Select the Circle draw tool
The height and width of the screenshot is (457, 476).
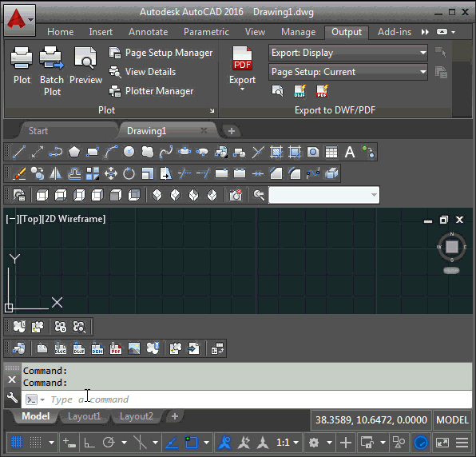point(129,152)
